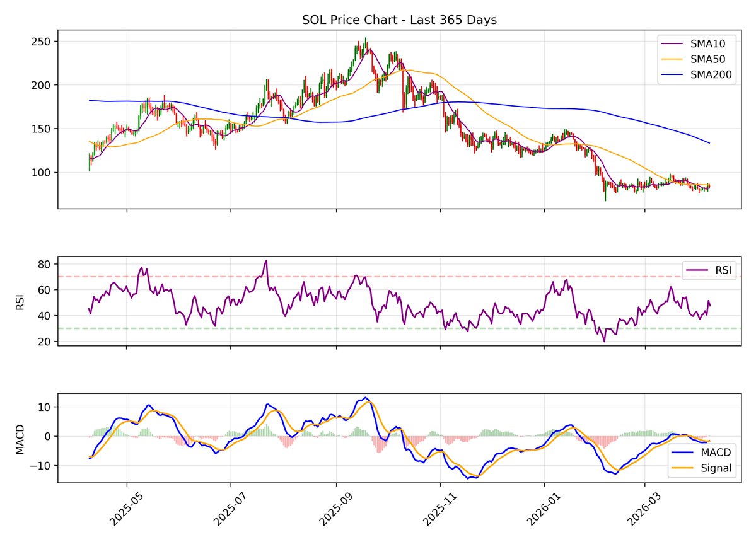Click the RSI y-axis title

[20, 301]
